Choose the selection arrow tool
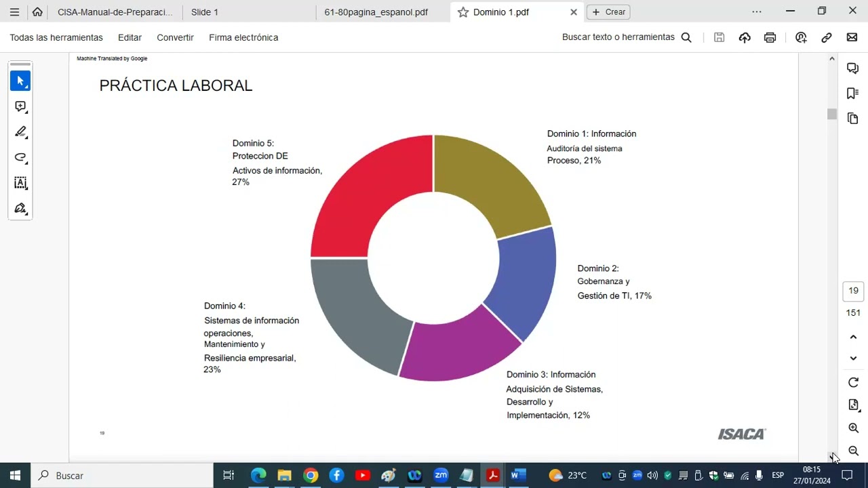Screen dimensions: 868x488 [20, 81]
